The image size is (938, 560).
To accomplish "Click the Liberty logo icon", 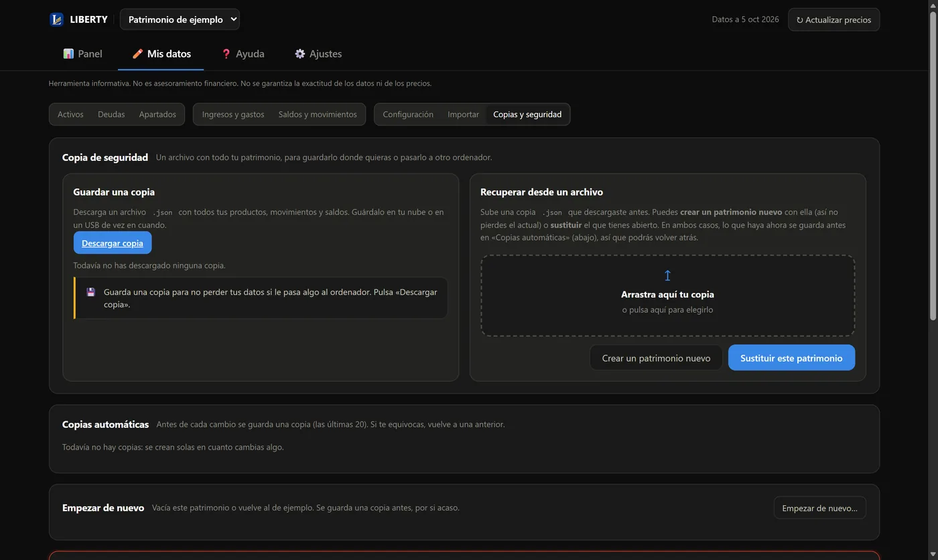I will [56, 19].
